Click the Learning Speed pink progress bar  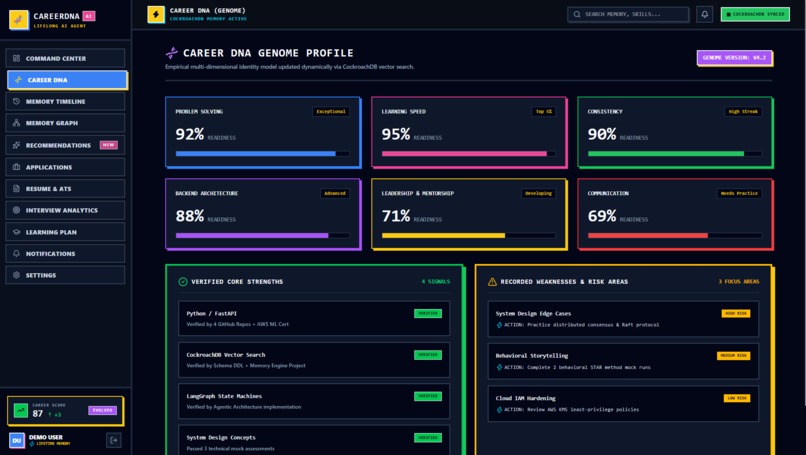[x=468, y=154]
